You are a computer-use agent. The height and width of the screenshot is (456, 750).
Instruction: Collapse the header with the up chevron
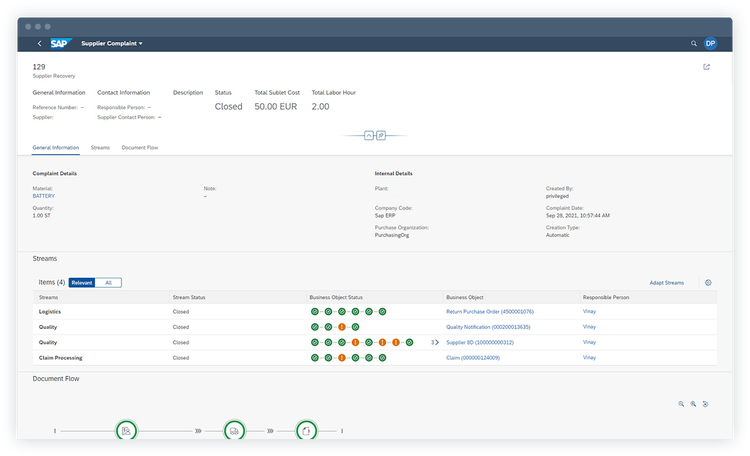[x=369, y=135]
